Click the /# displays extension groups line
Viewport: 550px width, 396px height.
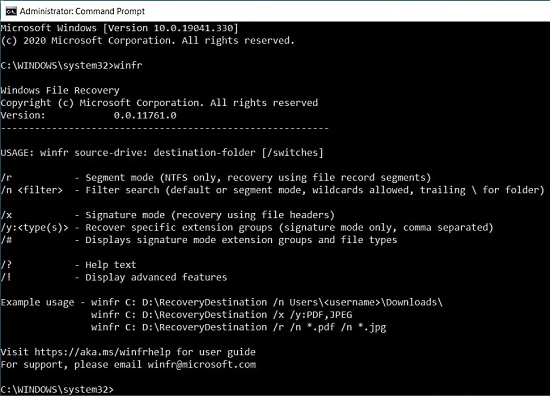[199, 240]
